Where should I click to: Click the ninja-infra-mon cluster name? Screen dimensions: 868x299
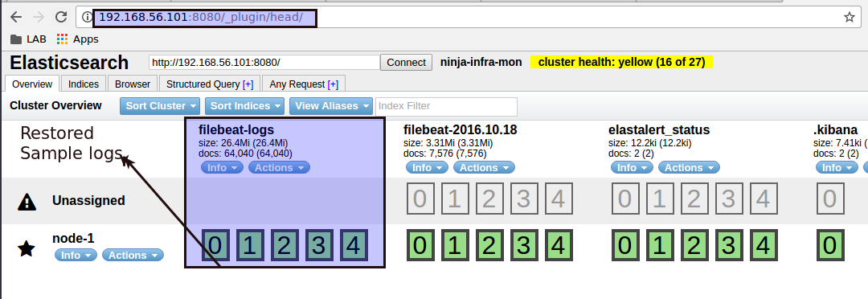481,62
